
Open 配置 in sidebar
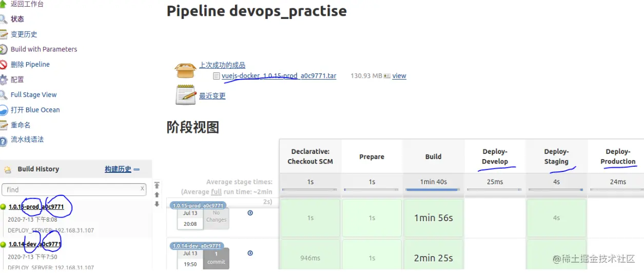(x=17, y=80)
